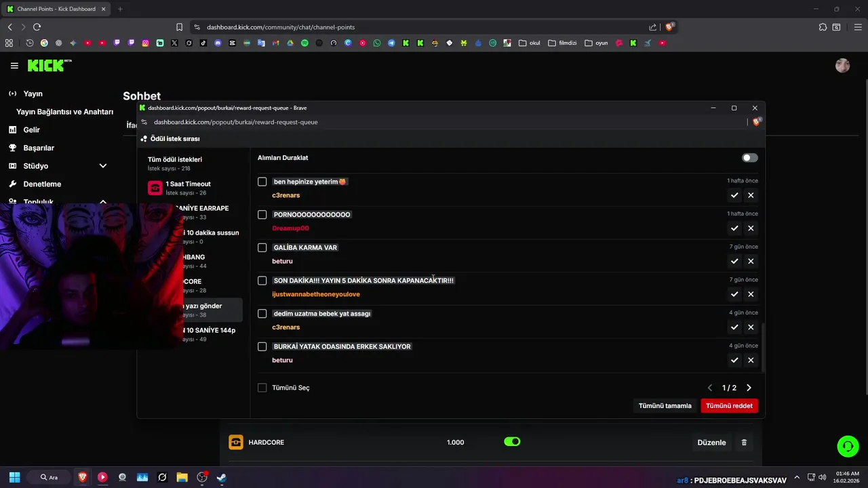
Task: Click the Kick logo
Action: click(49, 66)
